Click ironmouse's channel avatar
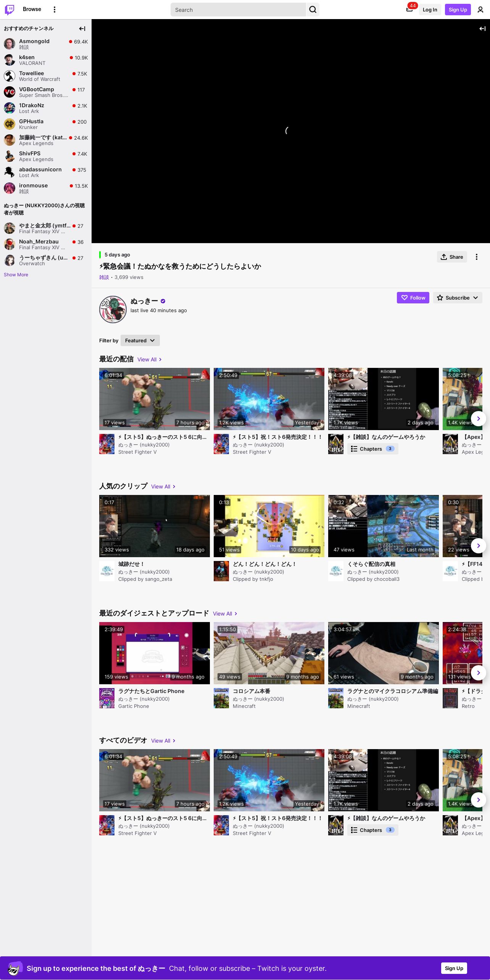 tap(10, 188)
